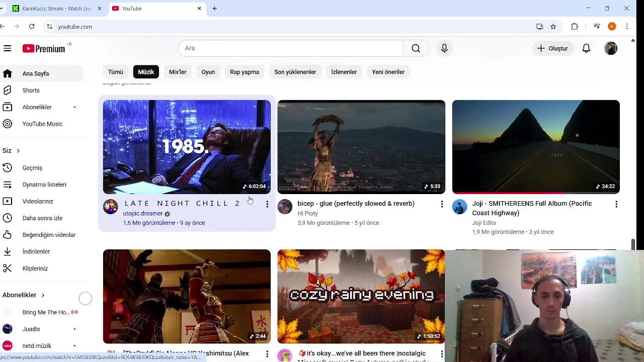Click the Joji Edits channel avatar
Image resolution: width=644 pixels, height=362 pixels.
click(459, 207)
